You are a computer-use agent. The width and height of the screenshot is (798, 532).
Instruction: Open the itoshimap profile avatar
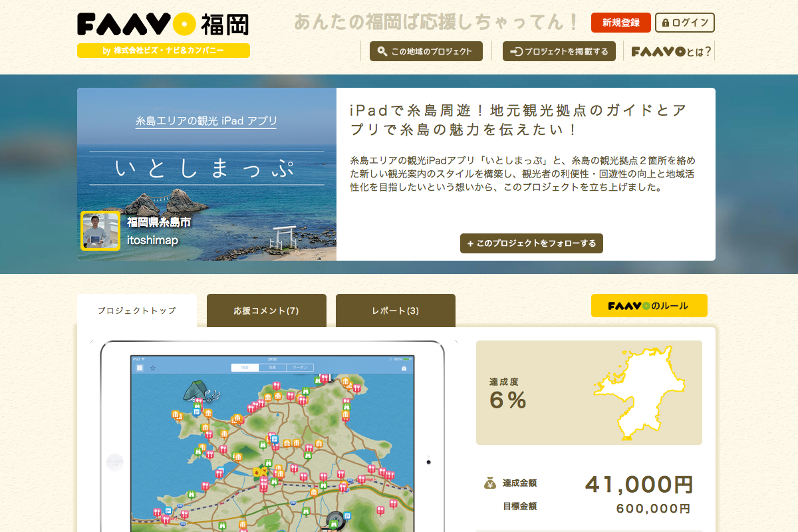(100, 231)
